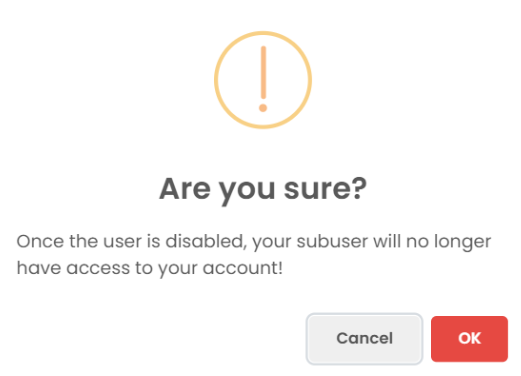Click the word 'sure?' in the title
The height and width of the screenshot is (376, 521).
pos(325,189)
